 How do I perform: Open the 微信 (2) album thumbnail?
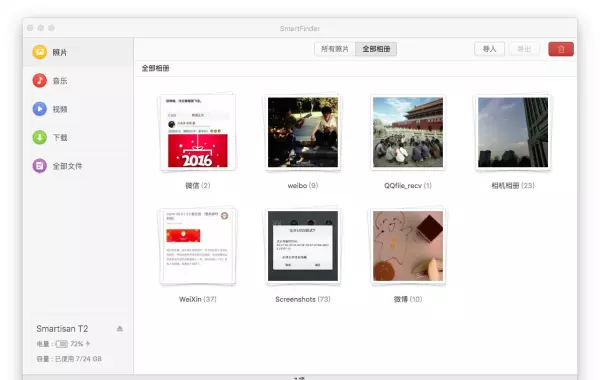tap(198, 132)
